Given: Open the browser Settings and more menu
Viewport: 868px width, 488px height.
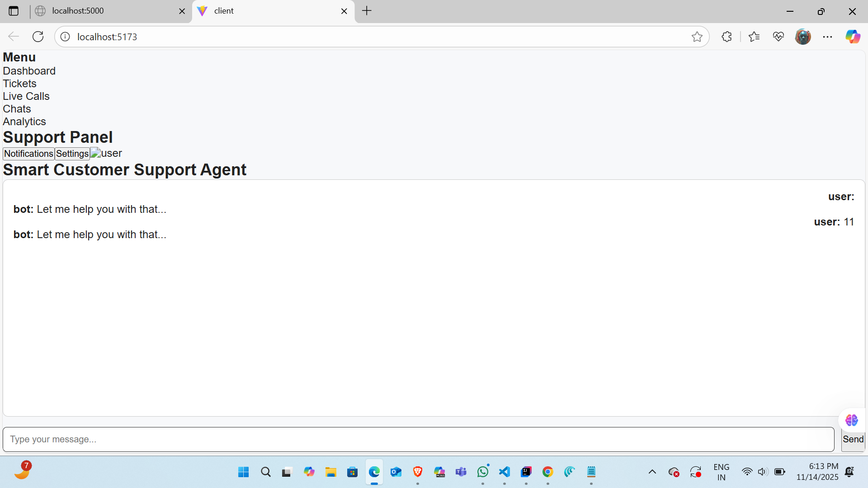Looking at the screenshot, I should coord(828,37).
